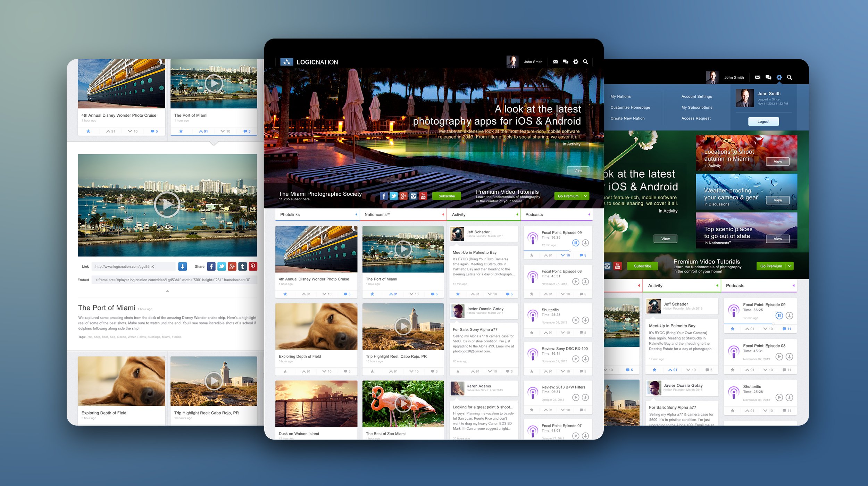This screenshot has width=868, height=486.
Task: Click the Pinterest share icon below the video link
Action: tap(253, 266)
